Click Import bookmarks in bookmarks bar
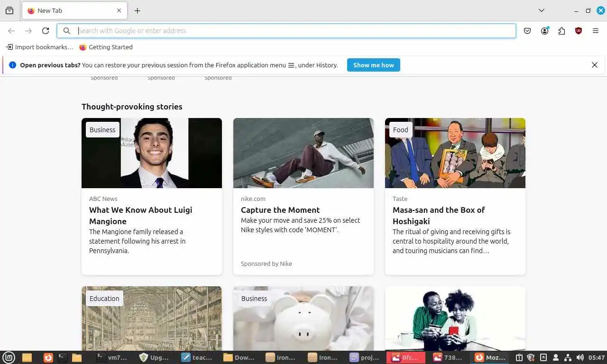The height and width of the screenshot is (364, 607). click(40, 47)
